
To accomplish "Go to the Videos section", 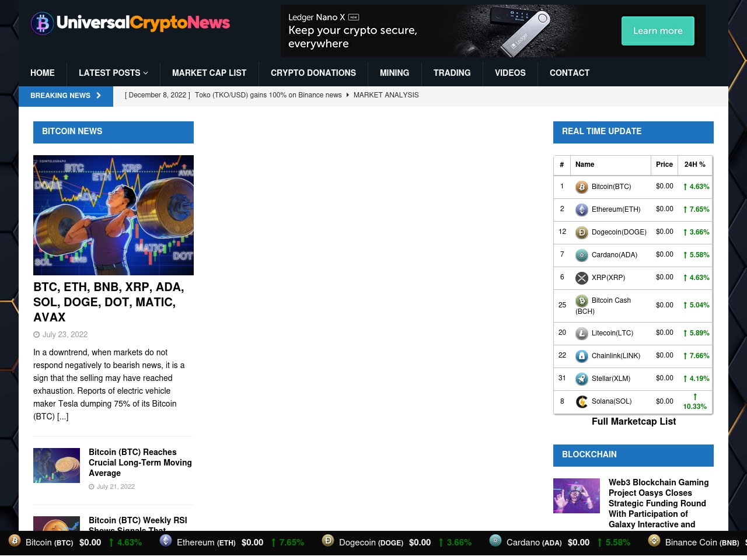I will click(510, 73).
